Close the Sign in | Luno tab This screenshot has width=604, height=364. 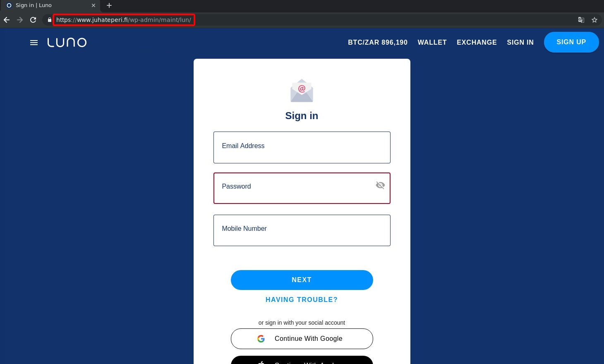93,5
